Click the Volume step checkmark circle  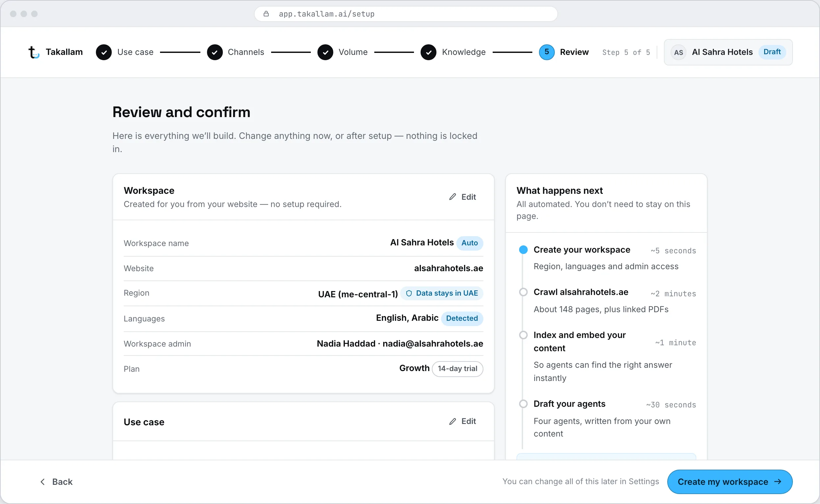pyautogui.click(x=325, y=52)
